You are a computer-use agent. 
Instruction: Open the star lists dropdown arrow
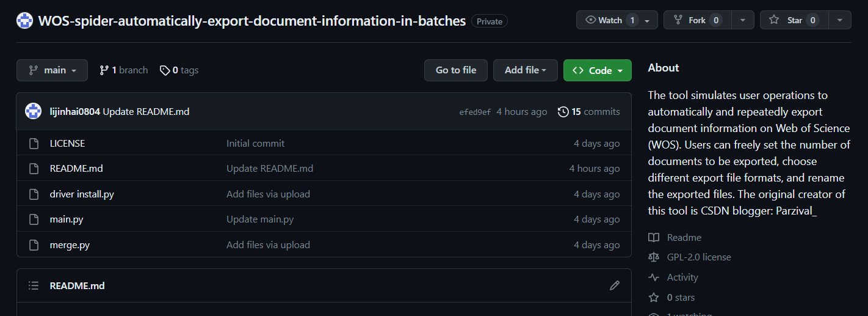[839, 20]
